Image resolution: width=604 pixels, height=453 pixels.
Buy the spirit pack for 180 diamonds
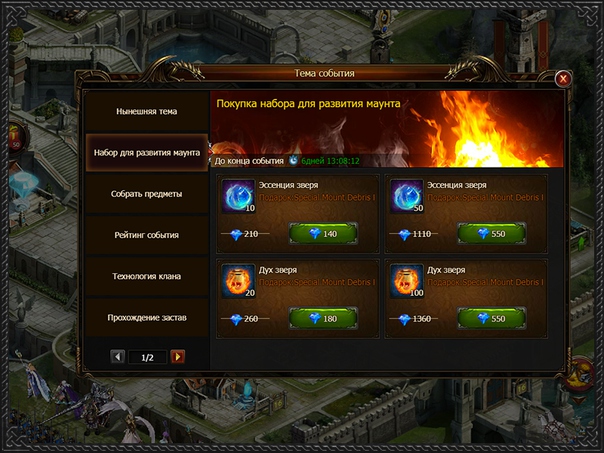pos(323,318)
